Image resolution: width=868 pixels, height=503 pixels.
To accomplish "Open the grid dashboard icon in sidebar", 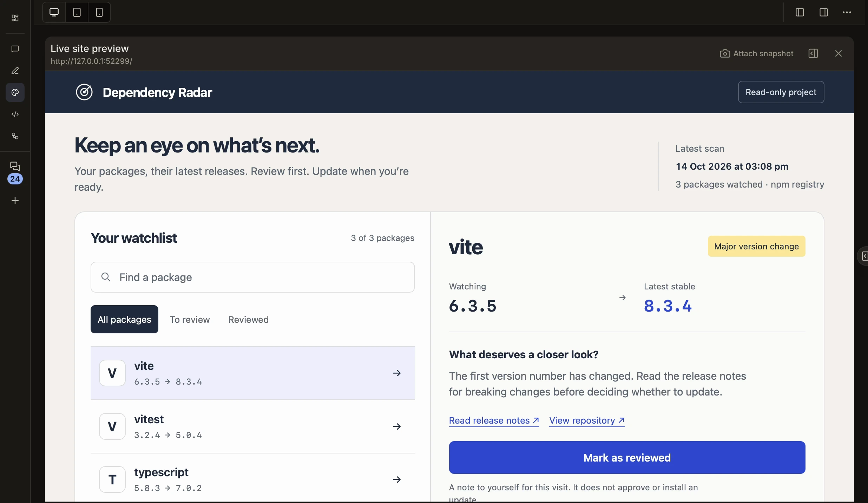I will (x=15, y=18).
